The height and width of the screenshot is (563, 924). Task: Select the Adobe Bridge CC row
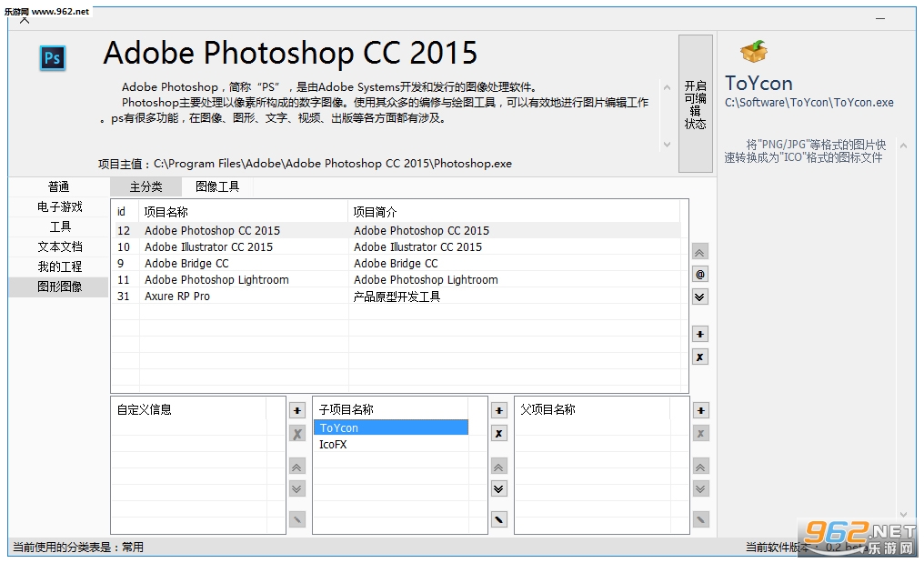[x=396, y=264]
